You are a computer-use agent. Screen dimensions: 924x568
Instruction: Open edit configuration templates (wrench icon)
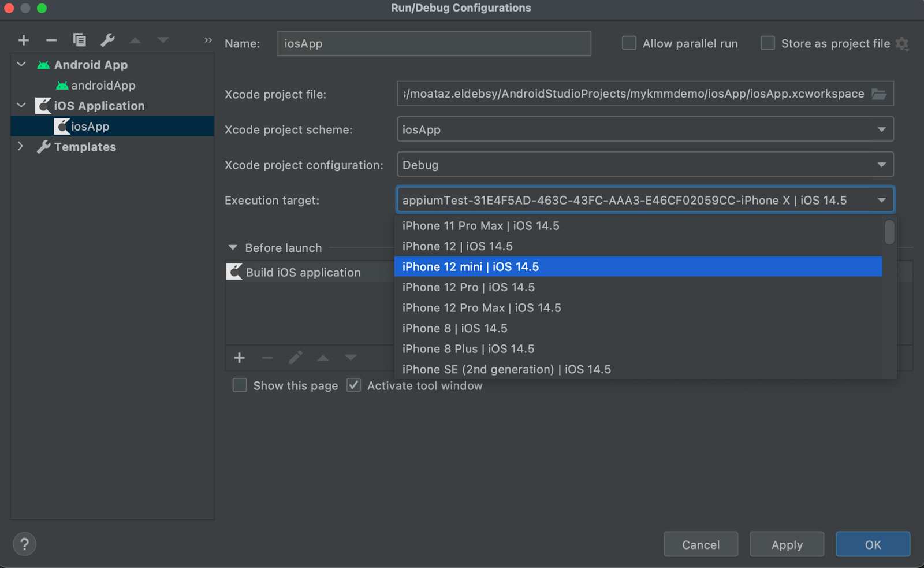(x=107, y=40)
